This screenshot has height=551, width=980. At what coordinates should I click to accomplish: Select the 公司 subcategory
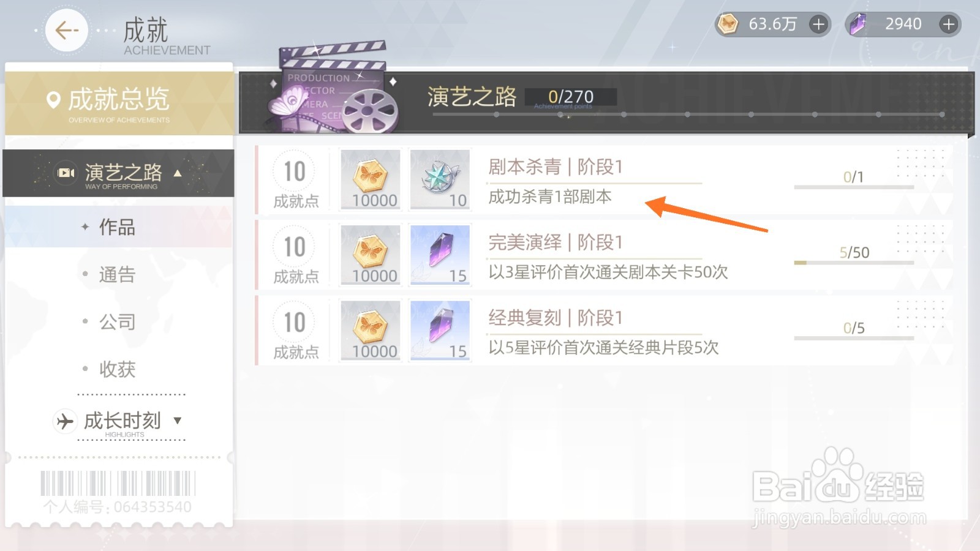(x=118, y=321)
